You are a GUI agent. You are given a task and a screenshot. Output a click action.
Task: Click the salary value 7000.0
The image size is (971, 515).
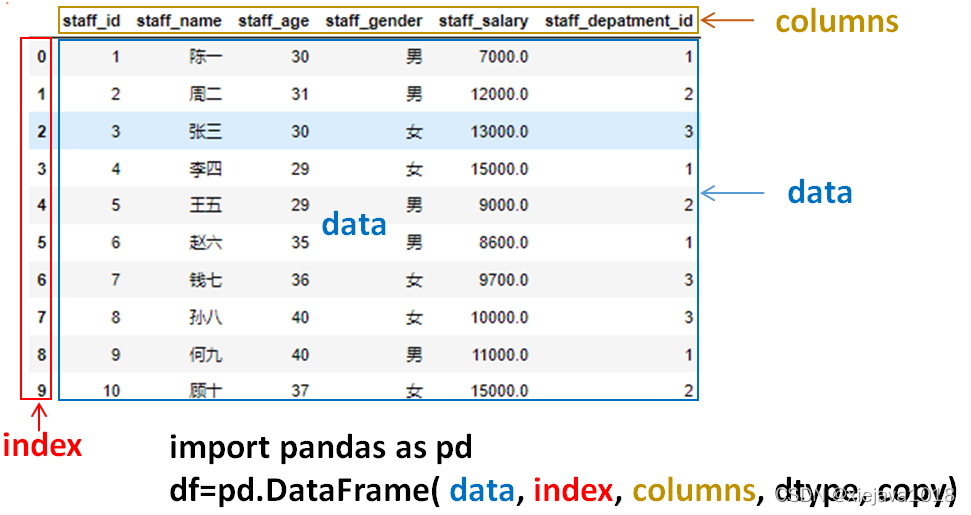pos(503,57)
